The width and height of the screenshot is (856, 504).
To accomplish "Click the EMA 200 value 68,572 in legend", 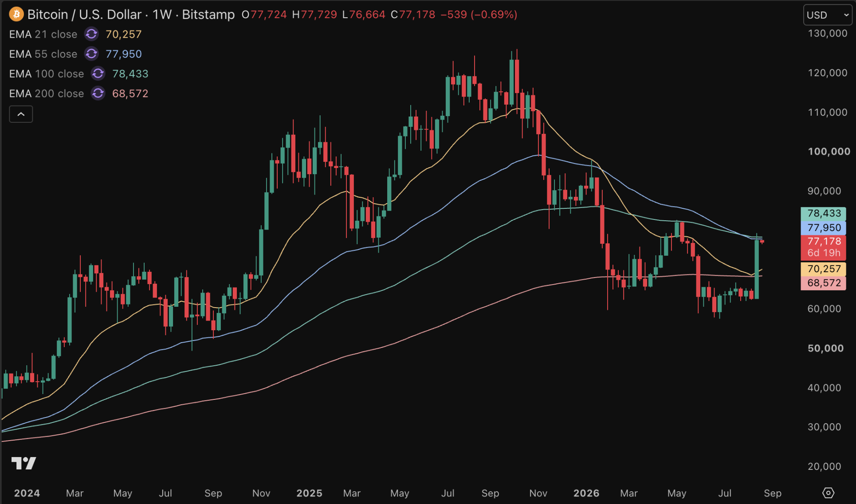I will [130, 94].
